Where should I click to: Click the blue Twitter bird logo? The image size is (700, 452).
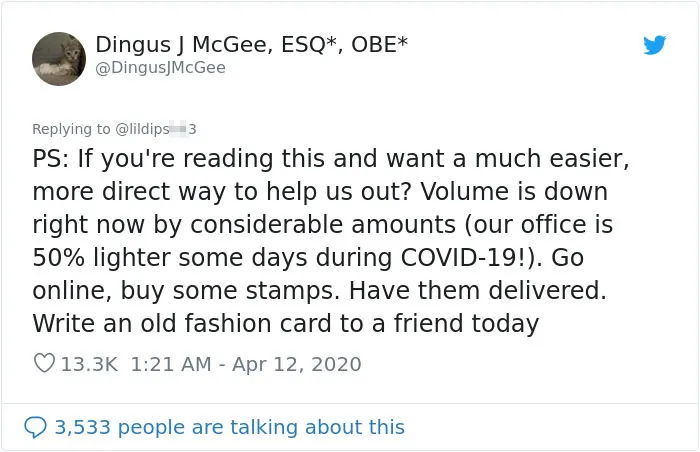point(654,45)
